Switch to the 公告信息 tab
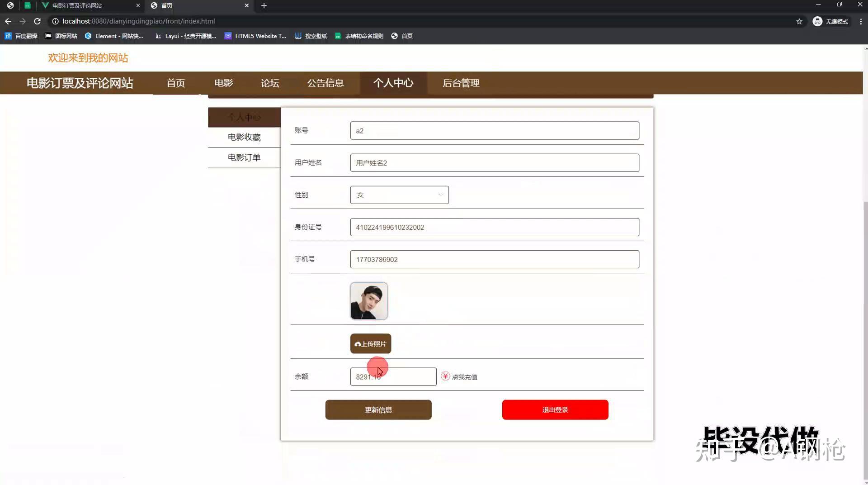The height and width of the screenshot is (485, 868). coord(325,83)
